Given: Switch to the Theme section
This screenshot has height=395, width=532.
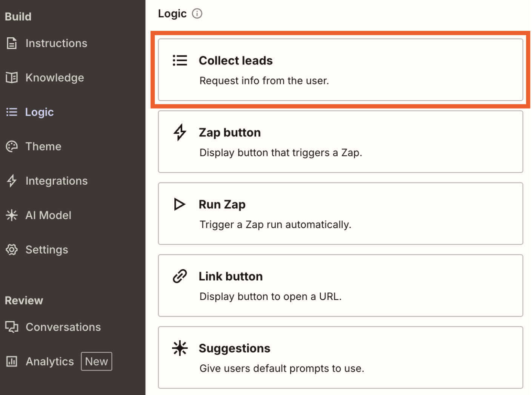Looking at the screenshot, I should 43,146.
